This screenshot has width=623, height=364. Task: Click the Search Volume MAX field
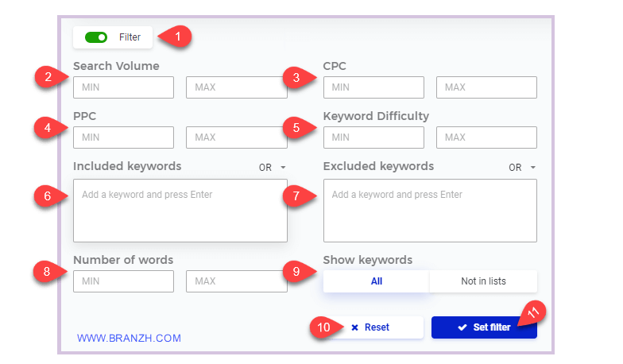(x=237, y=87)
